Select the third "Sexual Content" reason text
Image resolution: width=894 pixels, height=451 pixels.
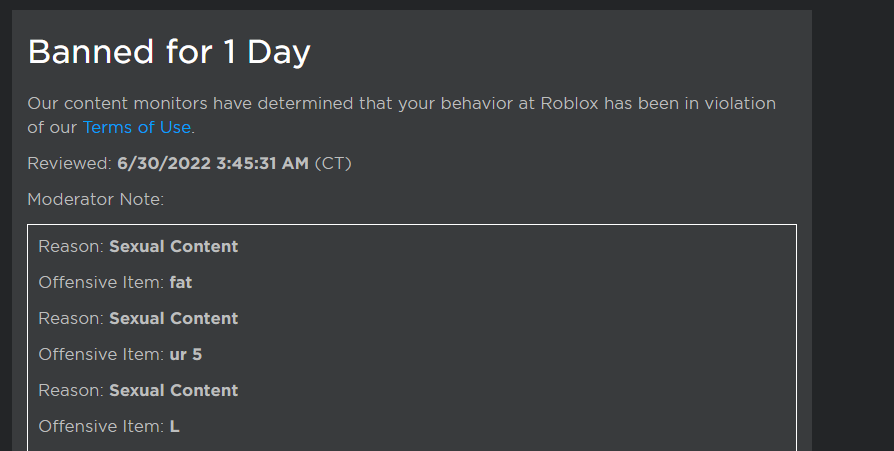173,390
